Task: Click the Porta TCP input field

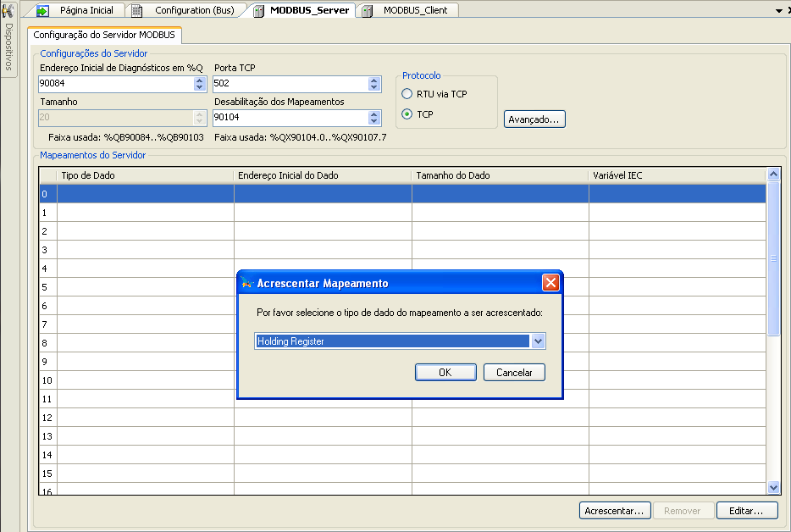Action: [290, 84]
